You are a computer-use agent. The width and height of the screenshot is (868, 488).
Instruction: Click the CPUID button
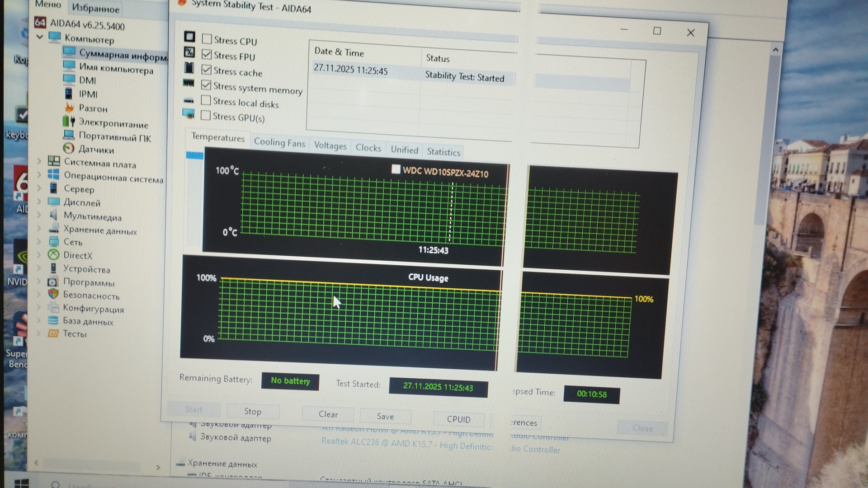point(458,419)
